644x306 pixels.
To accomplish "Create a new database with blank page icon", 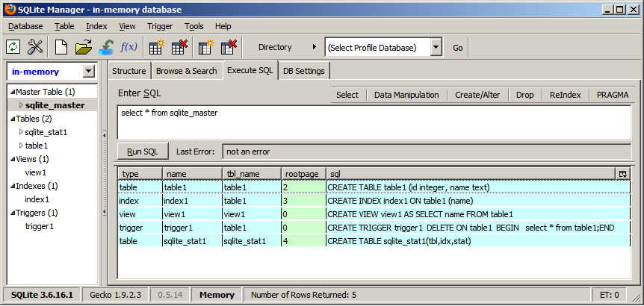I will pyautogui.click(x=61, y=47).
